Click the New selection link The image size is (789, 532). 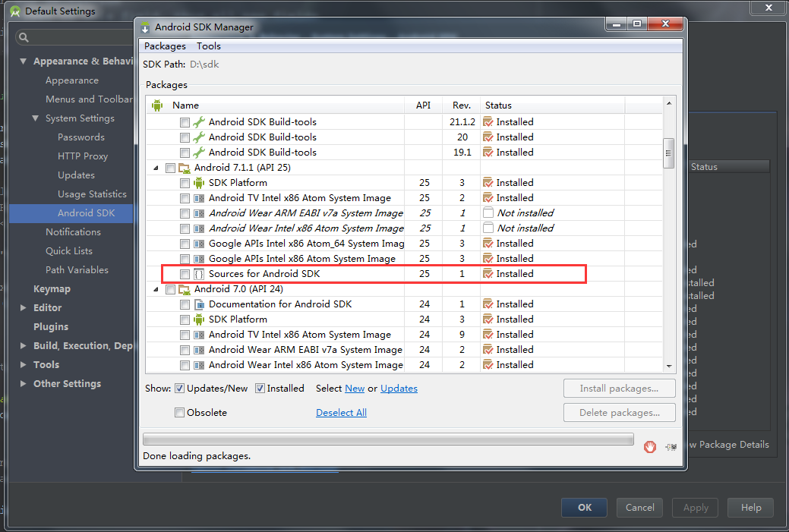pyautogui.click(x=355, y=389)
